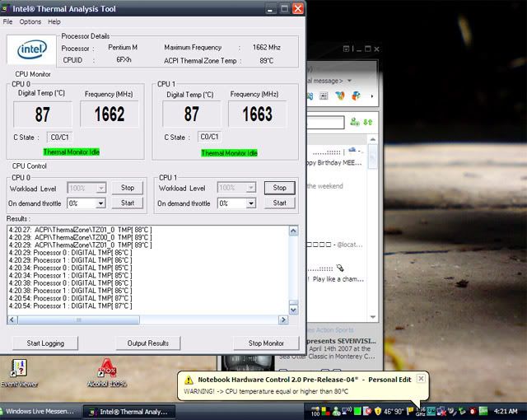The image size is (527, 420).
Task: Click the 46° 90° temperature tray readout
Action: click(394, 411)
